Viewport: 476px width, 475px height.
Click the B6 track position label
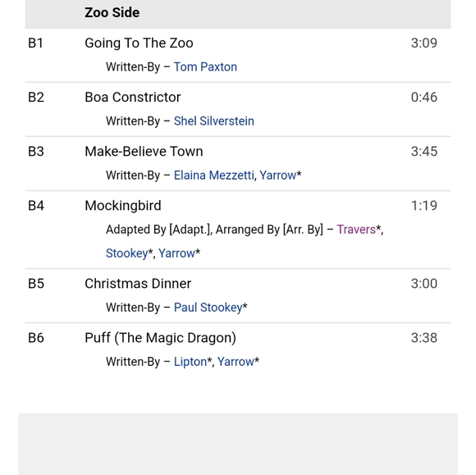tap(36, 338)
